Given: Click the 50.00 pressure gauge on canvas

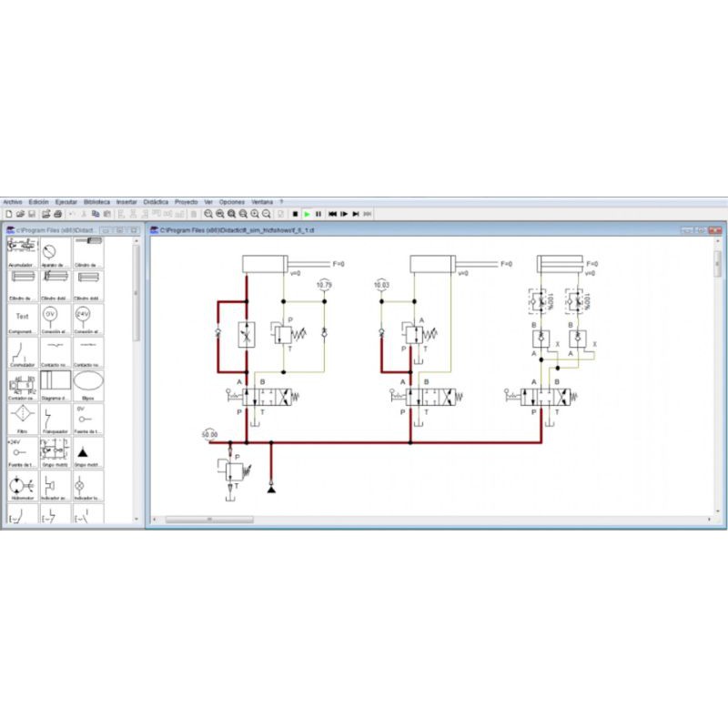Looking at the screenshot, I should click(210, 435).
